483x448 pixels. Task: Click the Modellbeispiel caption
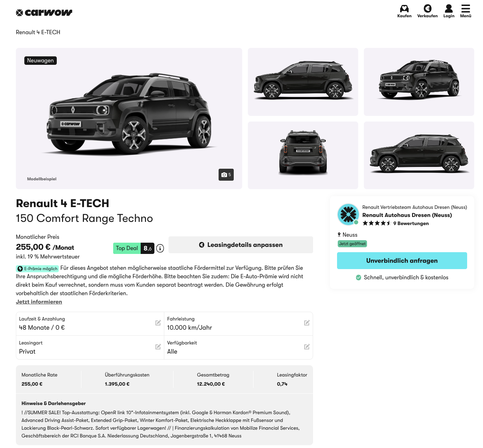click(x=42, y=179)
